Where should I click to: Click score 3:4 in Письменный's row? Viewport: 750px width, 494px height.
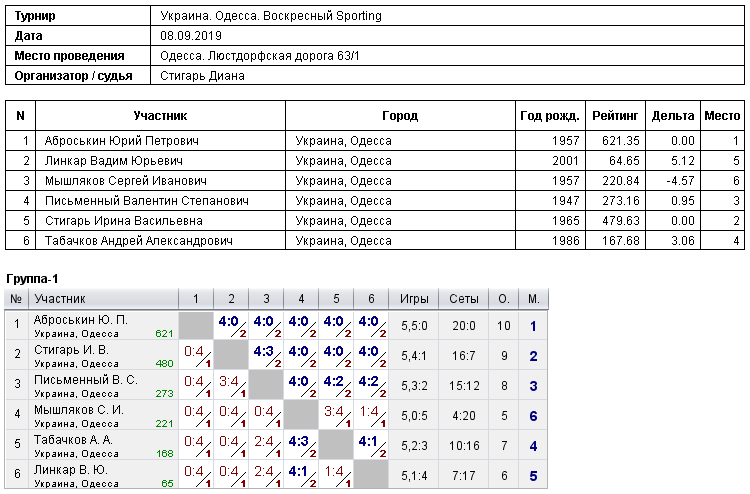229,382
